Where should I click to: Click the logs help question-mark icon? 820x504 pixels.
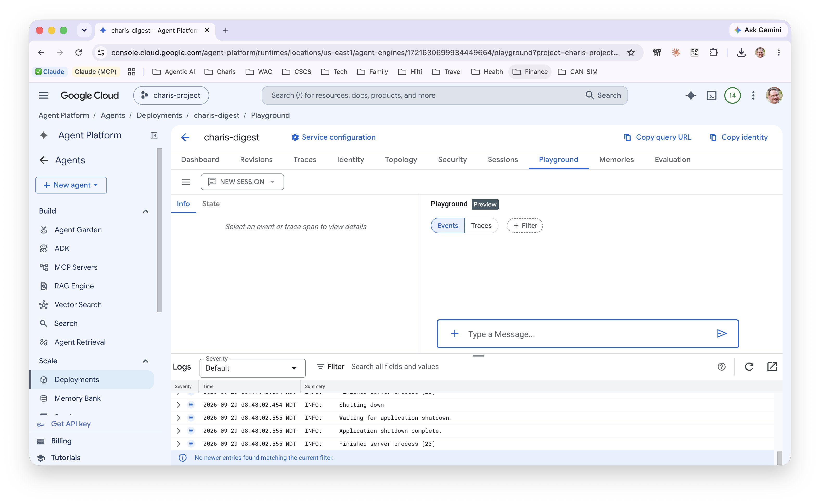[721, 367]
